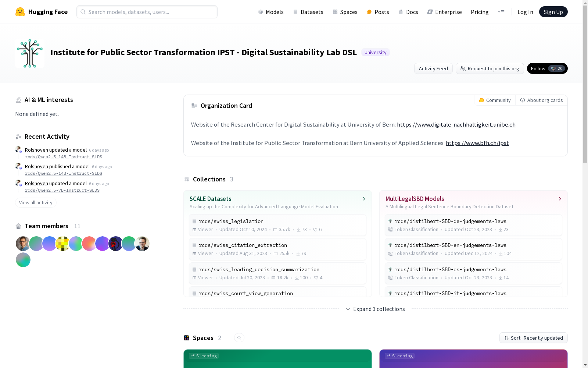Expand SCALE Datasets collection chevron
The image size is (588, 368).
(364, 199)
